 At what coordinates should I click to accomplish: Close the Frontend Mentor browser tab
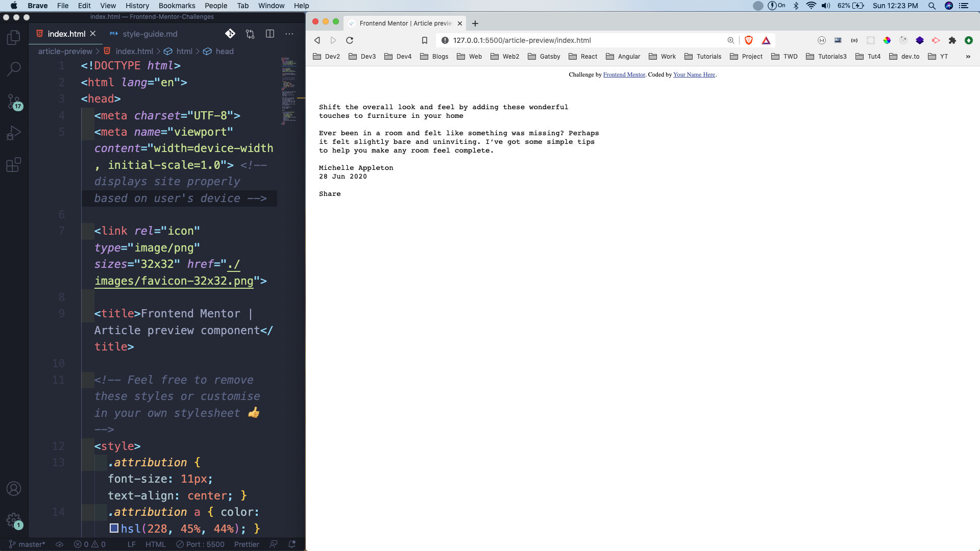tap(460, 23)
